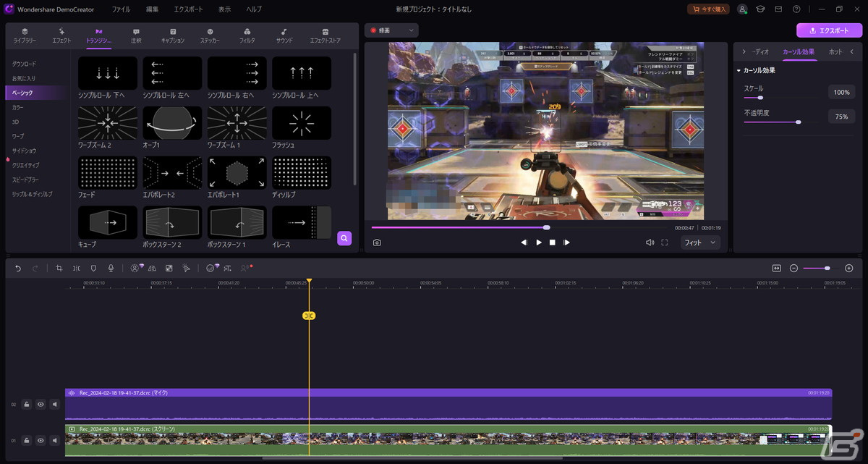Image resolution: width=868 pixels, height=464 pixels.
Task: Click the purple search button in transitions
Action: point(344,238)
